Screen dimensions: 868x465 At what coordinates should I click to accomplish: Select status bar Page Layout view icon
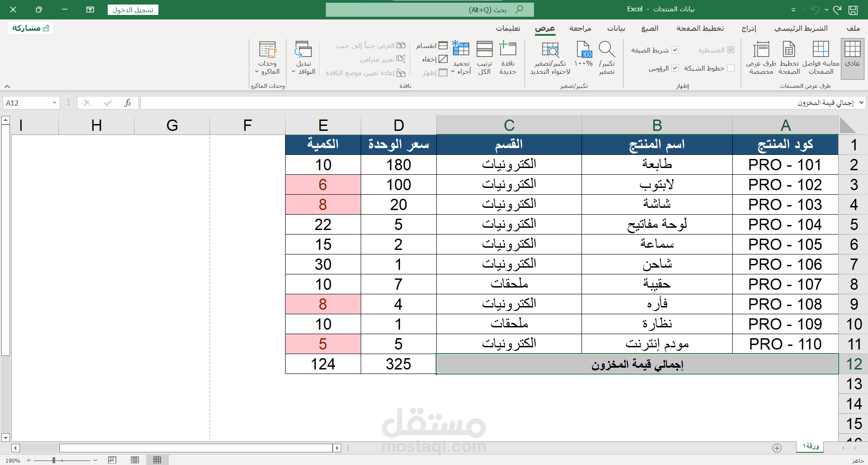pyautogui.click(x=135, y=460)
